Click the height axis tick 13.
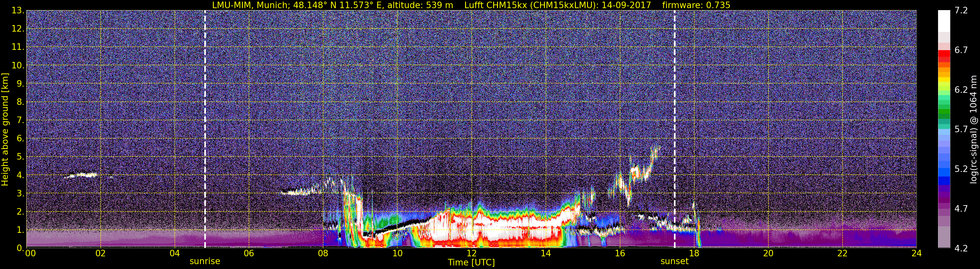Viewport: 980px width, 269px height. coord(17,11)
